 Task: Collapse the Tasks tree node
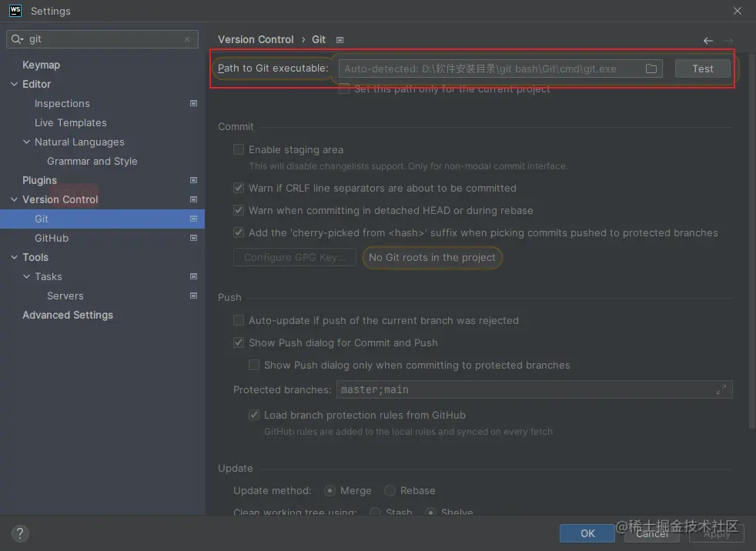click(x=26, y=277)
